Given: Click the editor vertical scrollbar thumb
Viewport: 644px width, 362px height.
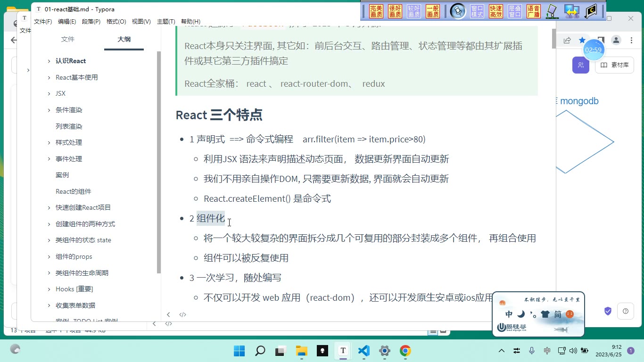Looking at the screenshot, I should [554, 38].
